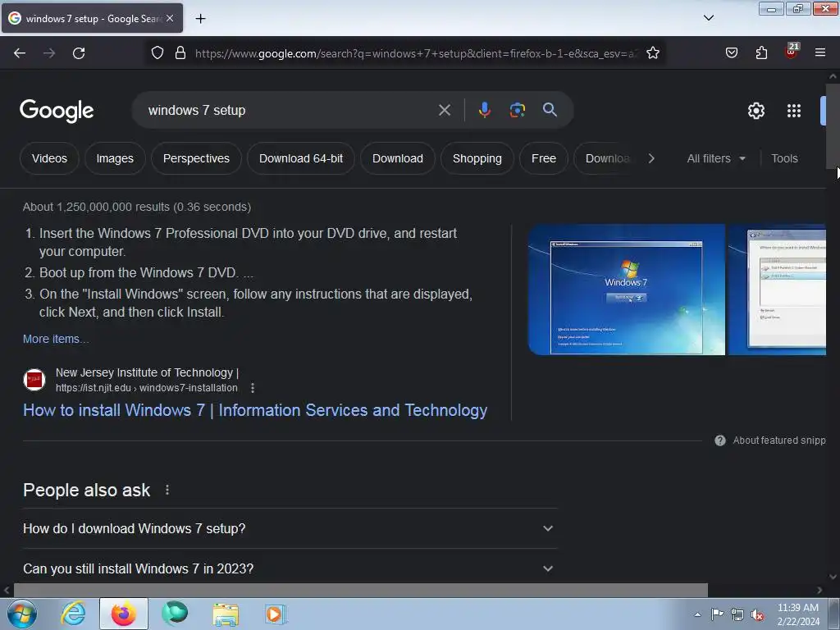Select the Perspectives filter chip
Viewport: 840px width, 630px height.
pyautogui.click(x=196, y=158)
